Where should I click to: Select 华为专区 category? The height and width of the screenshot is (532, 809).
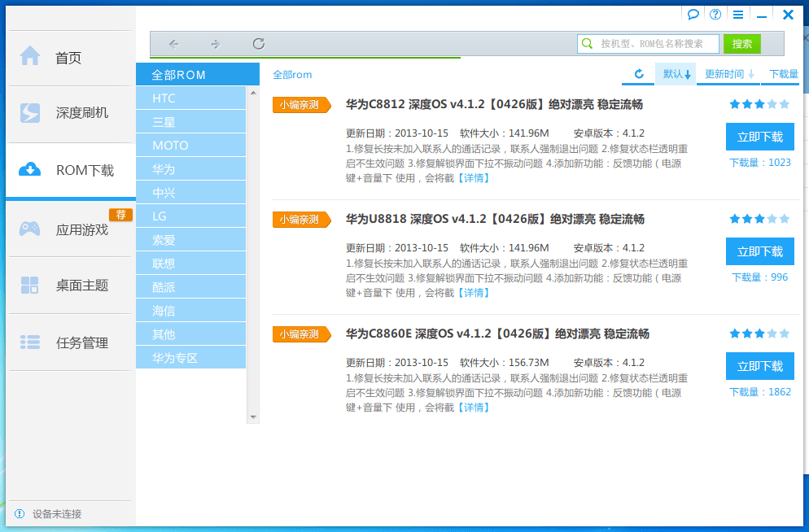point(191,358)
